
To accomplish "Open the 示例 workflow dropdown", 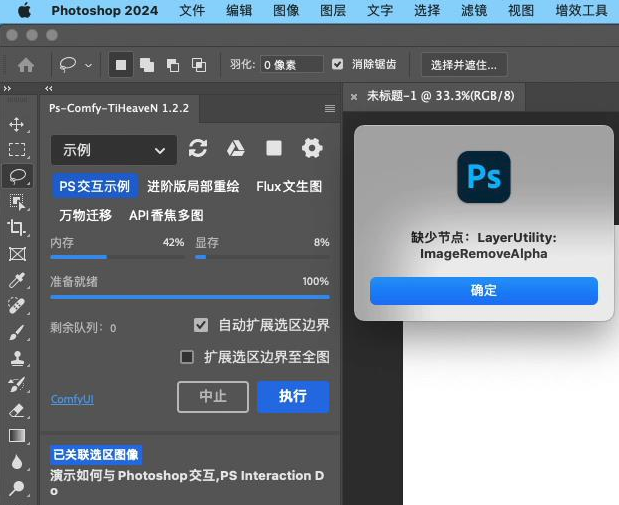I will [114, 150].
